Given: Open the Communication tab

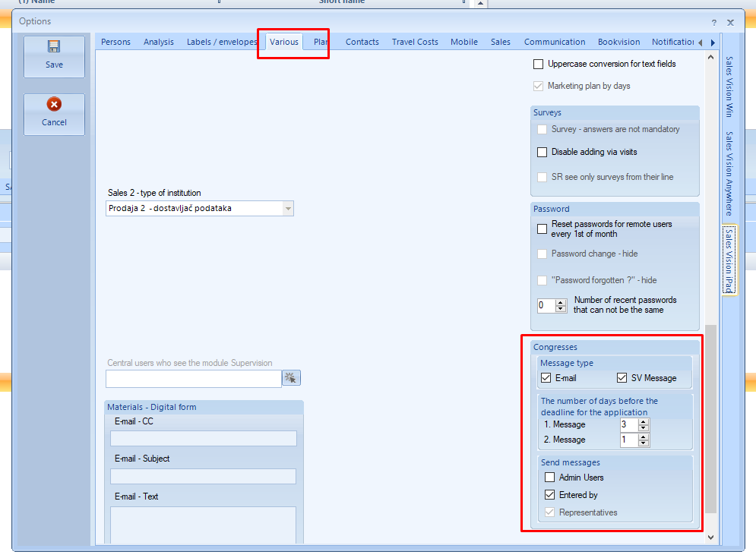Looking at the screenshot, I should [554, 42].
